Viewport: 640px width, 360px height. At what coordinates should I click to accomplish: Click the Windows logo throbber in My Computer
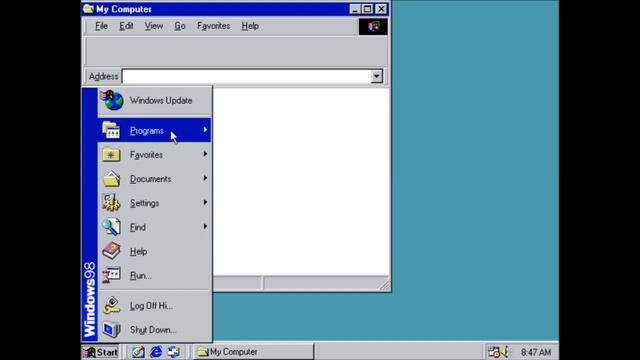pos(373,27)
